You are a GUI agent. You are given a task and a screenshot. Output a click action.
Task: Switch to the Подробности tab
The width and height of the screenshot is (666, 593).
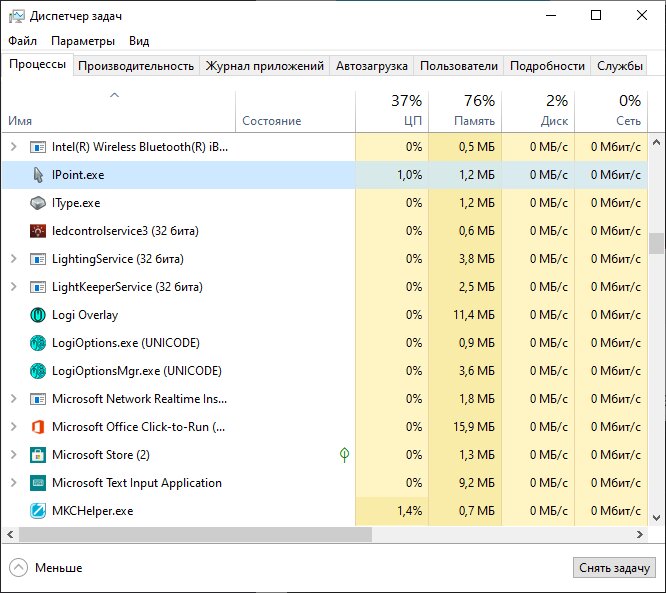(547, 66)
